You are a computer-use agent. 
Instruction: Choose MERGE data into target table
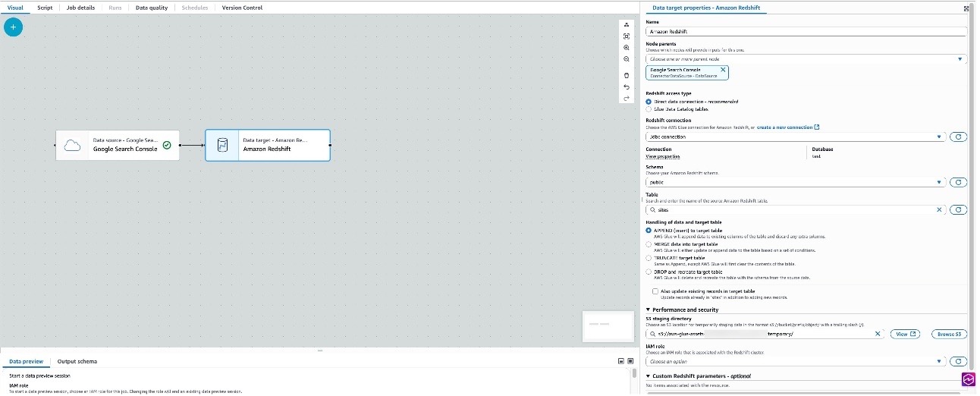649,244
